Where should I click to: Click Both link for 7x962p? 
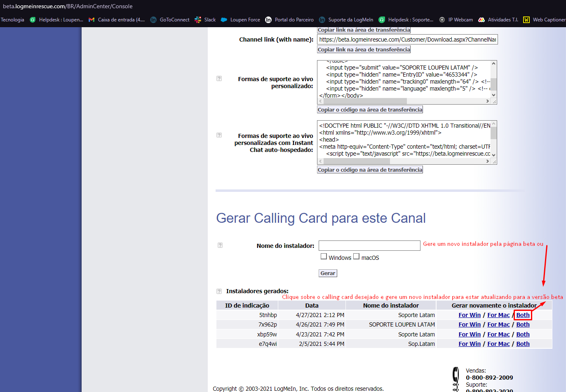click(x=523, y=325)
